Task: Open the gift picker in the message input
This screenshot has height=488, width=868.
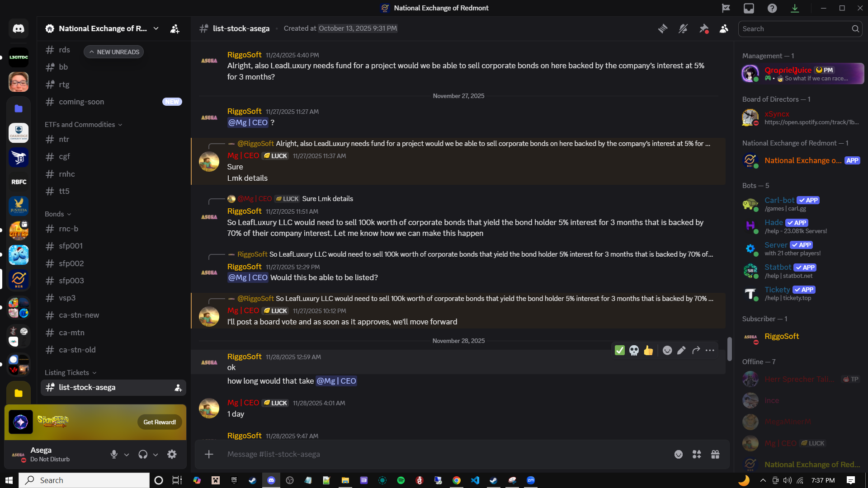Action: point(716,454)
